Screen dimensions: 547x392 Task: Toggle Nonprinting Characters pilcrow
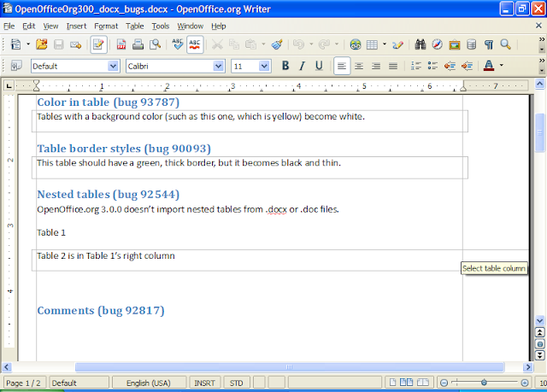489,44
